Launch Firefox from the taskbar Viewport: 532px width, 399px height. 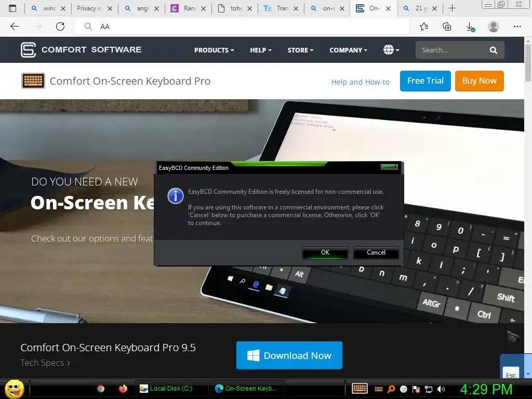pos(123,389)
